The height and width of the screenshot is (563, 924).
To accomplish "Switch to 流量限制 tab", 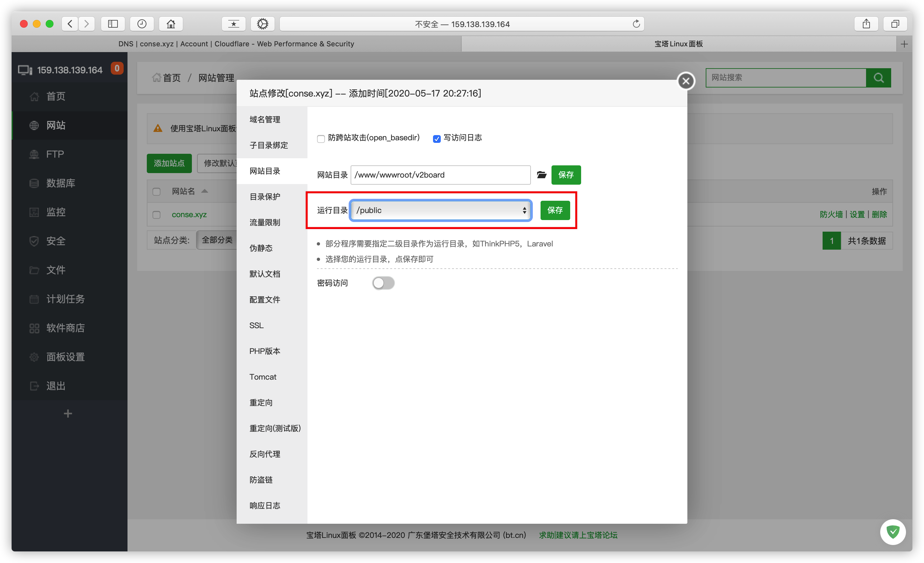I will 272,223.
